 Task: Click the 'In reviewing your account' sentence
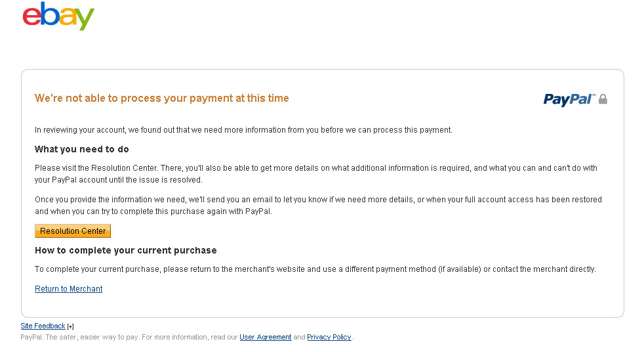click(x=243, y=130)
